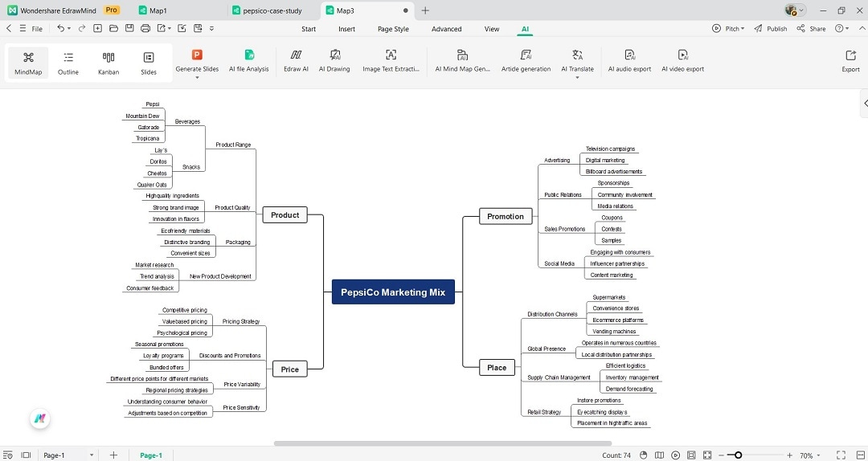868x461 pixels.
Task: Click the zoom slider handle
Action: (738, 455)
